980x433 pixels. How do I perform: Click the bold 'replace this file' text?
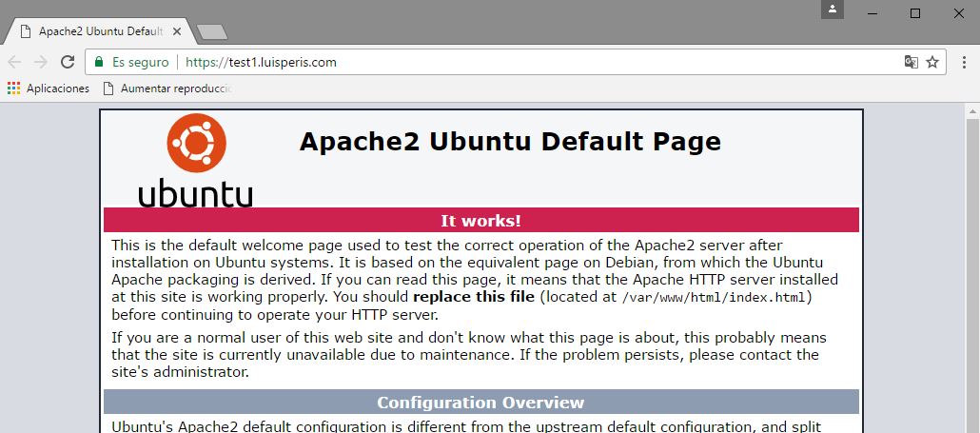(474, 297)
